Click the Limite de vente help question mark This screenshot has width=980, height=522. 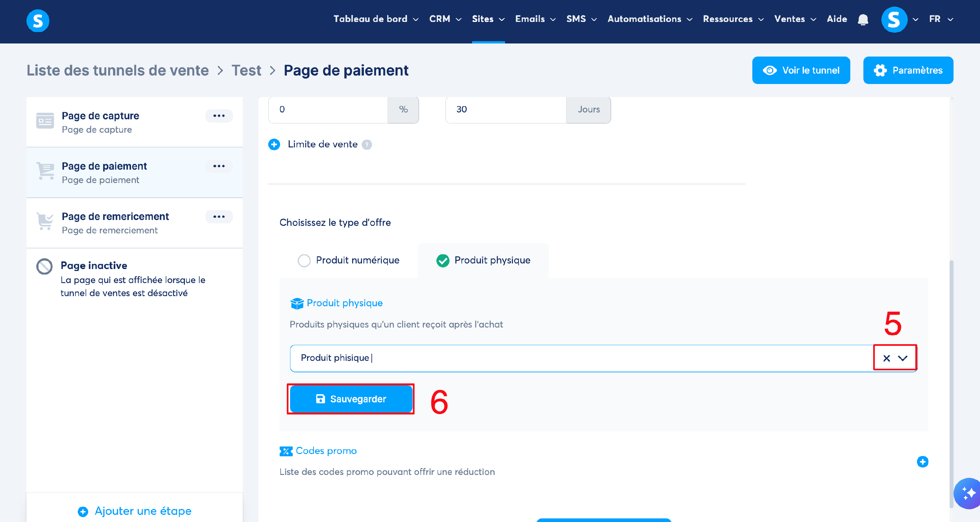click(x=367, y=145)
